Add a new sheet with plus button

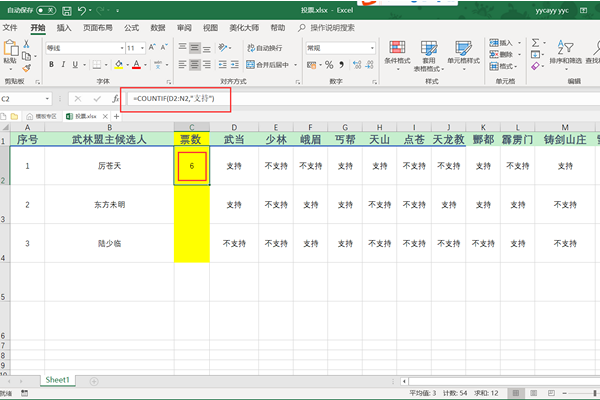click(92, 380)
